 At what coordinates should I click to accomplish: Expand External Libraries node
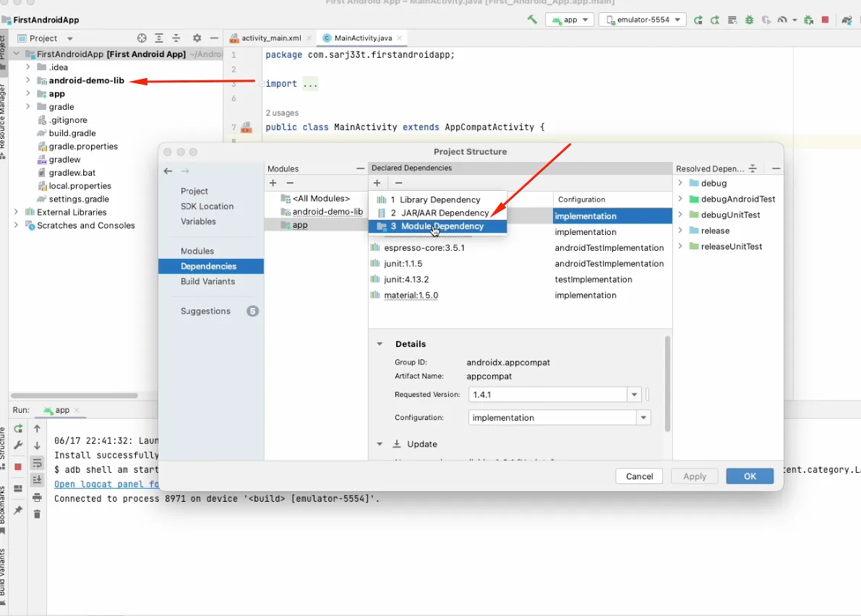16,212
